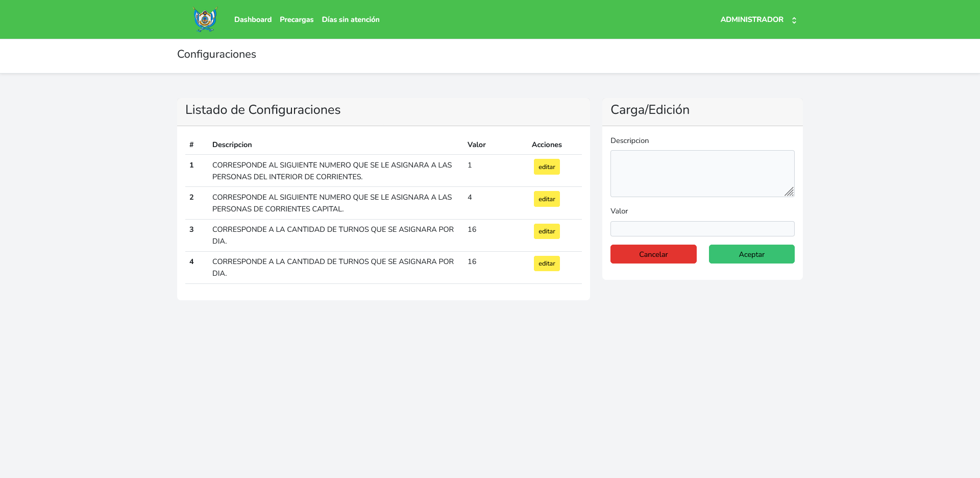The width and height of the screenshot is (980, 478).
Task: Open the Dashboard menu item
Action: pyautogui.click(x=253, y=19)
